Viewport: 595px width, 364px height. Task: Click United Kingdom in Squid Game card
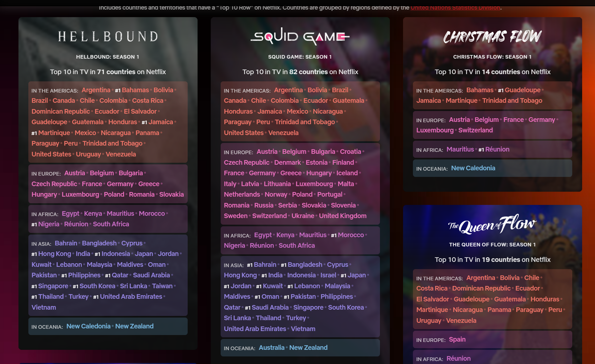(x=343, y=216)
